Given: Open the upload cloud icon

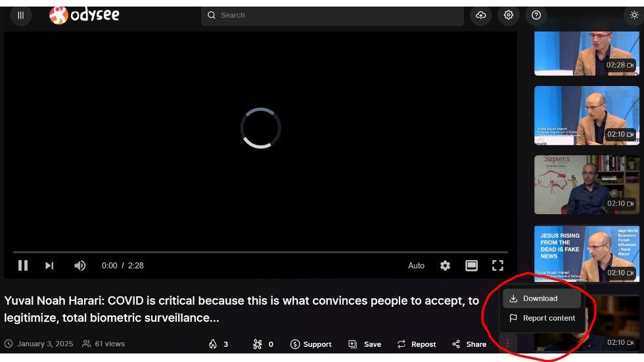Looking at the screenshot, I should 481,15.
